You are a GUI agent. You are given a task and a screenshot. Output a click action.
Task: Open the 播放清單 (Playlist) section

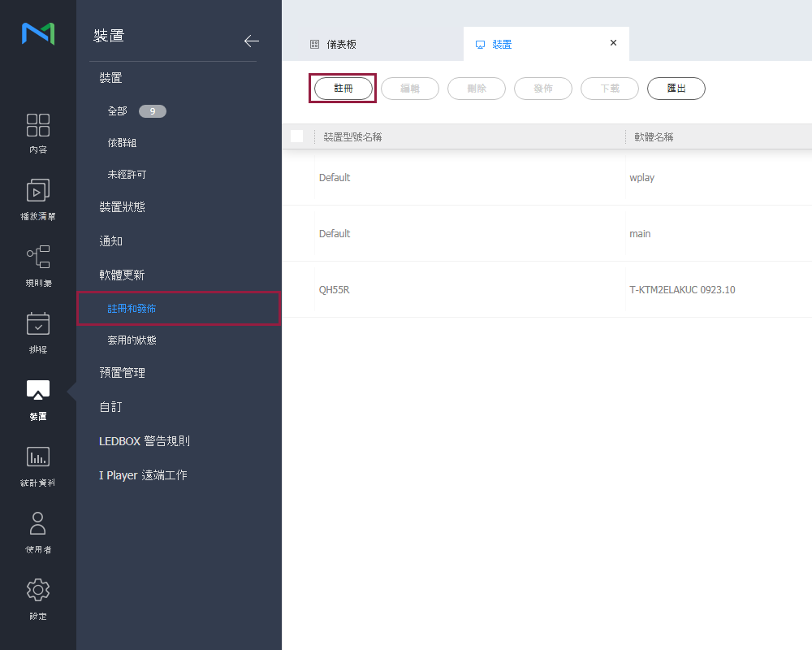click(38, 200)
